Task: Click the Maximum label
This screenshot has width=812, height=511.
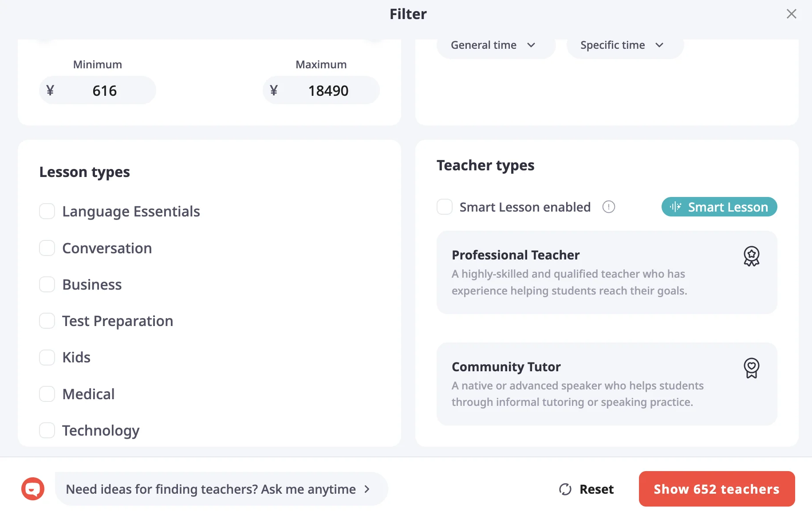Action: pos(321,64)
